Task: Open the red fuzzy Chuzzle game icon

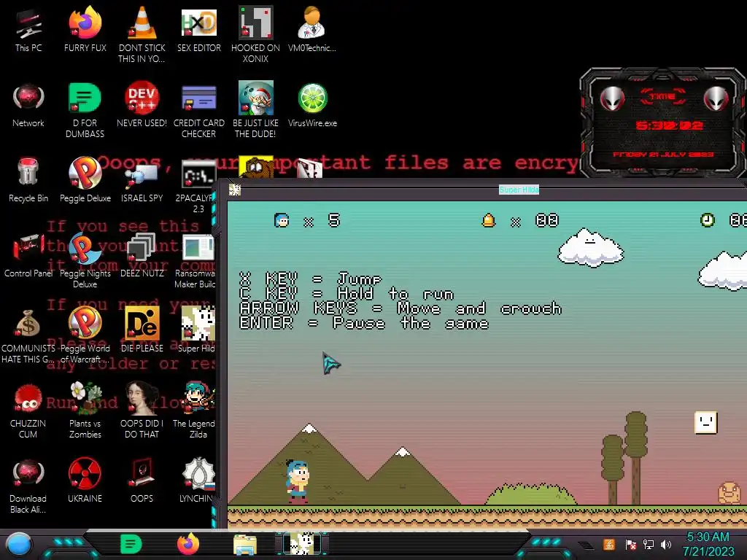Action: tap(28, 411)
